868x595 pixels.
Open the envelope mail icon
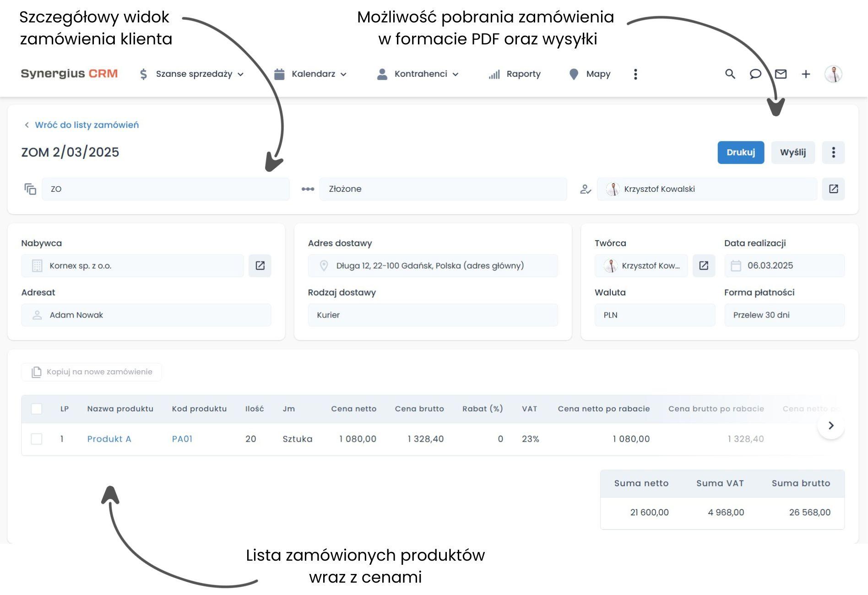tap(781, 74)
